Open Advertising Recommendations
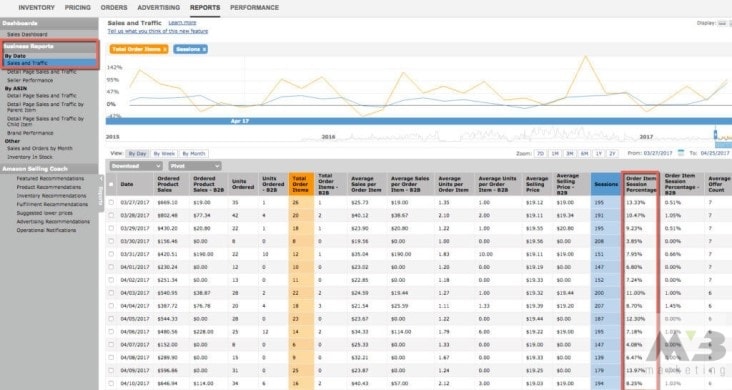This screenshot has height=390, width=732. click(x=53, y=221)
